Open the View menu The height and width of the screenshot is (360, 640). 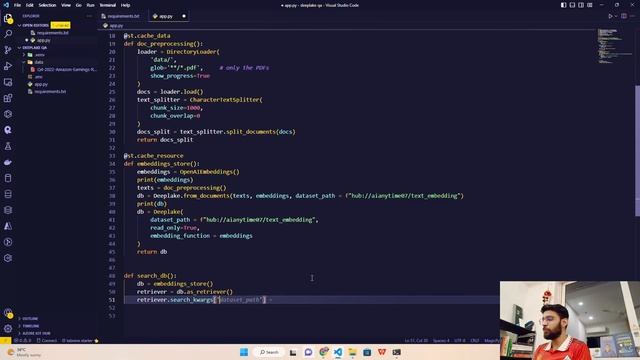pos(66,5)
